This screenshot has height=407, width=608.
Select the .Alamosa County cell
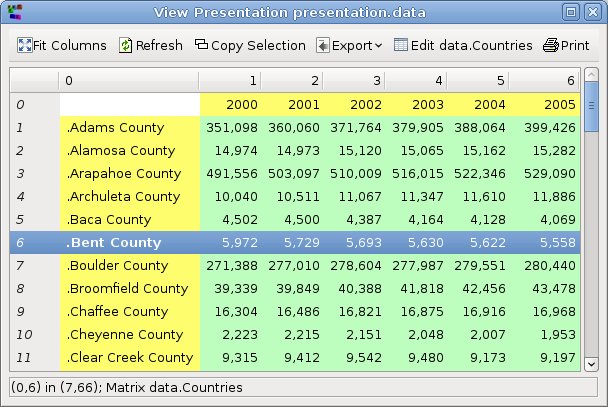[x=130, y=150]
